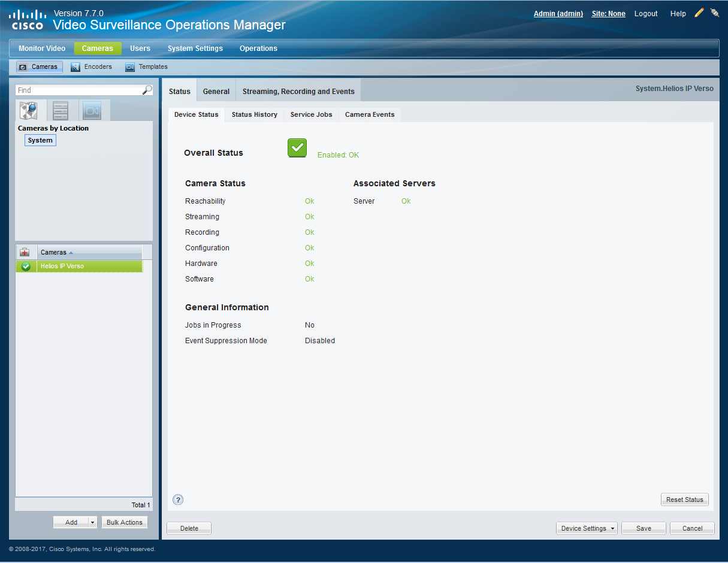Expand the Add button dropdown arrow
The image size is (728, 563).
tap(92, 522)
